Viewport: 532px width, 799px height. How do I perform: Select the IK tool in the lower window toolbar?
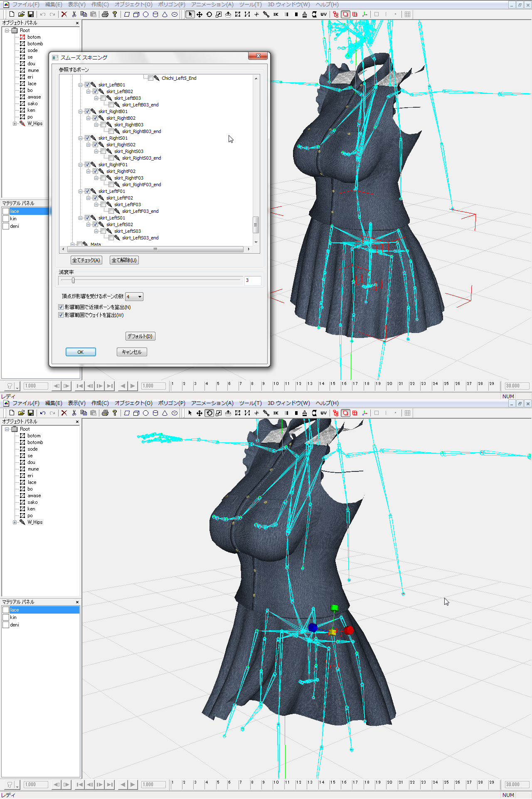(x=276, y=413)
